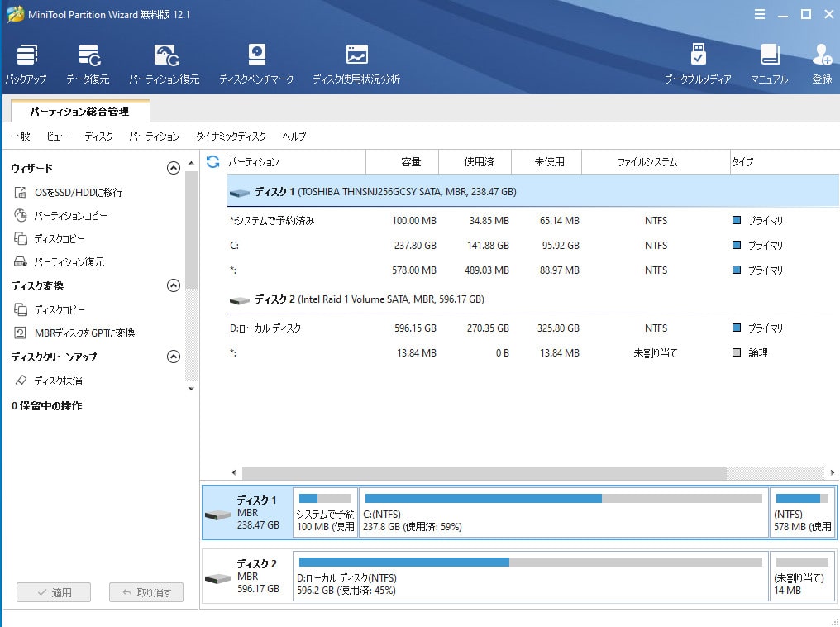Select the 13.84 MB unallocated row

533,352
